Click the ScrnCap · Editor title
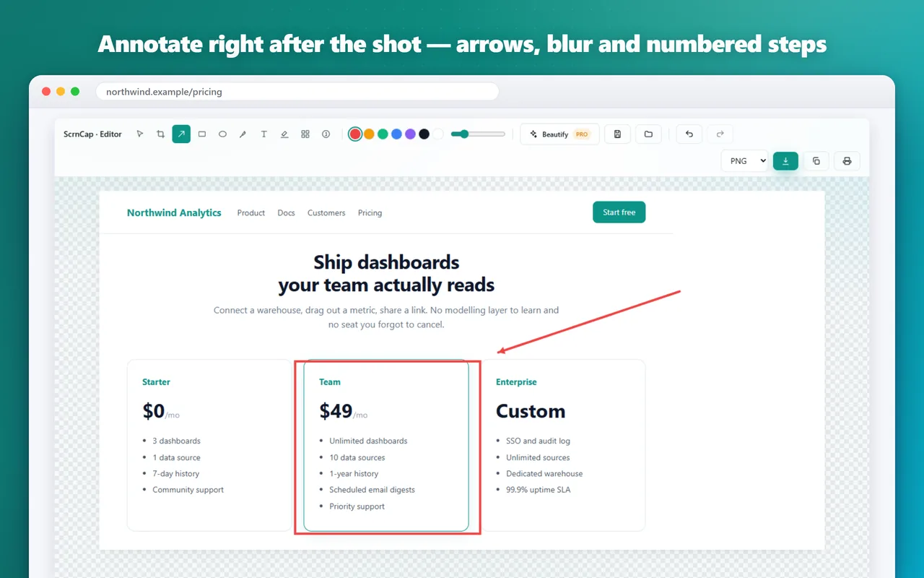924x578 pixels. tap(92, 134)
